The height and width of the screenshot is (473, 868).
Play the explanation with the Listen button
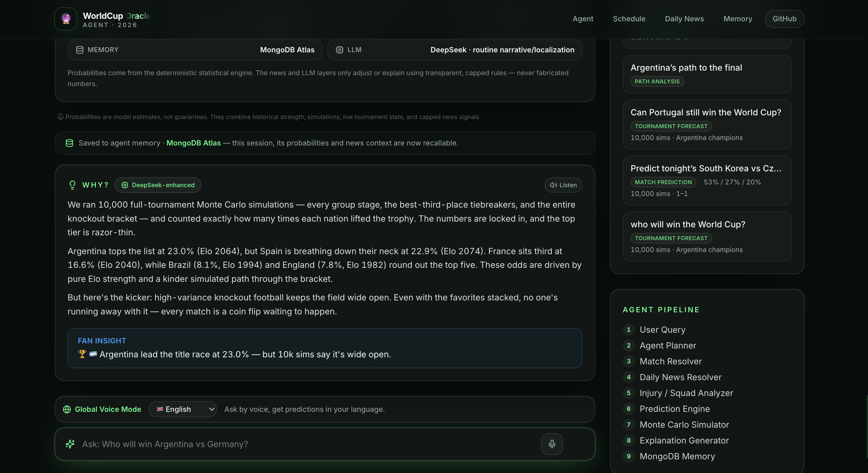click(x=563, y=185)
